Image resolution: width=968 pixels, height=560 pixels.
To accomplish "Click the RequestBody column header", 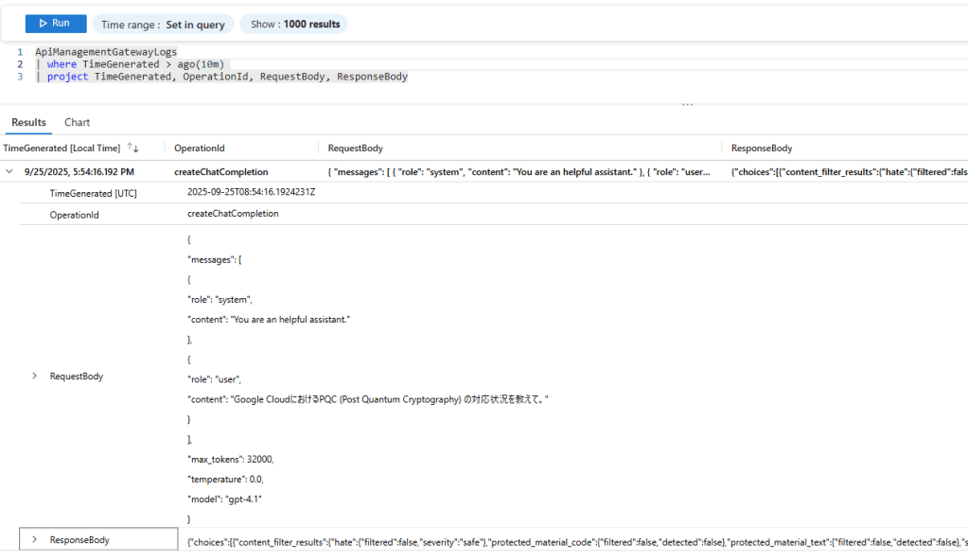I will pos(355,149).
